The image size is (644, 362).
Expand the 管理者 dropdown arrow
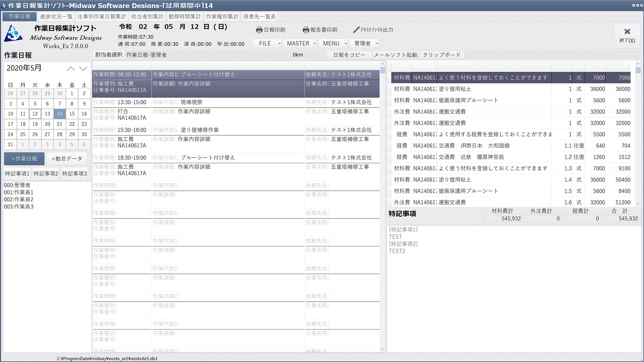pyautogui.click(x=377, y=44)
